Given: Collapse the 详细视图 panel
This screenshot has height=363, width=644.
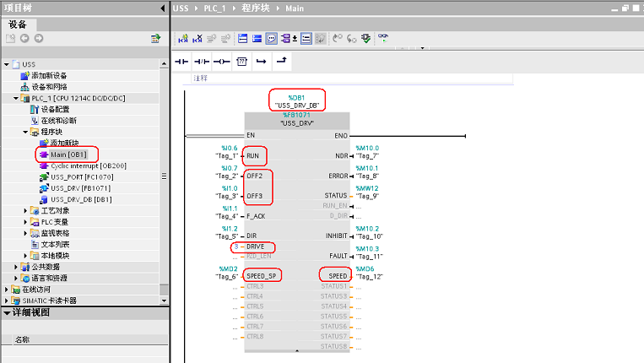Looking at the screenshot, I should click(x=6, y=313).
